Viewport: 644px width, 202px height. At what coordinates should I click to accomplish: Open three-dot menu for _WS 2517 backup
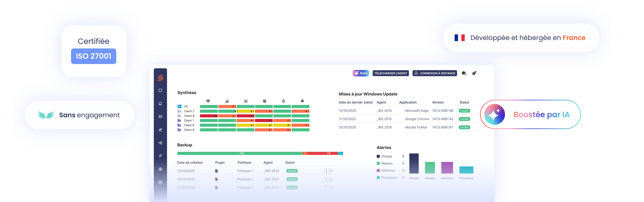click(326, 187)
